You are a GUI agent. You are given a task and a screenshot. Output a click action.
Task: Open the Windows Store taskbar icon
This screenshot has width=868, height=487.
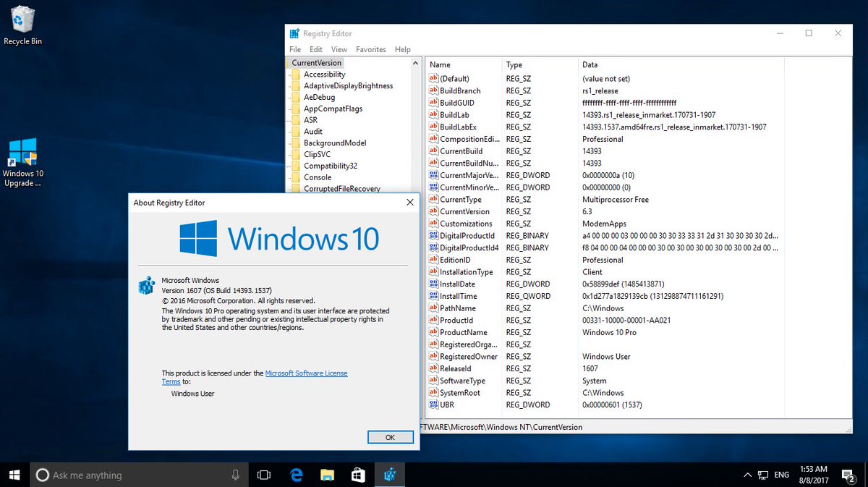(358, 474)
